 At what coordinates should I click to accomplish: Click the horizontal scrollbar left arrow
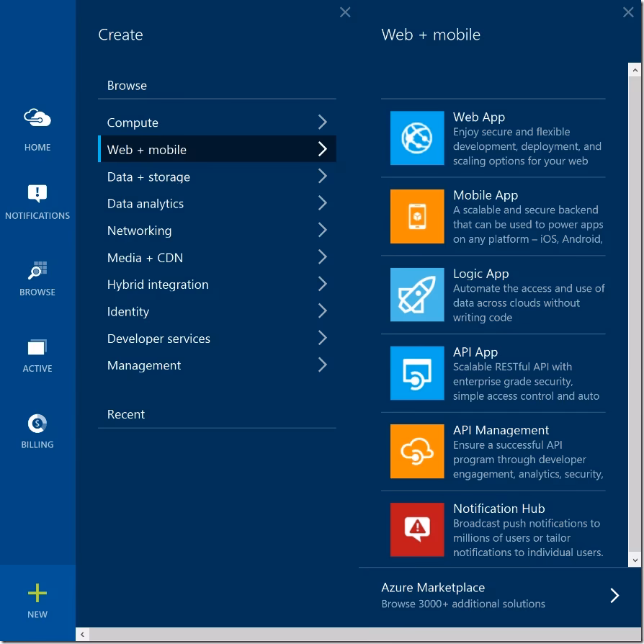point(82,634)
